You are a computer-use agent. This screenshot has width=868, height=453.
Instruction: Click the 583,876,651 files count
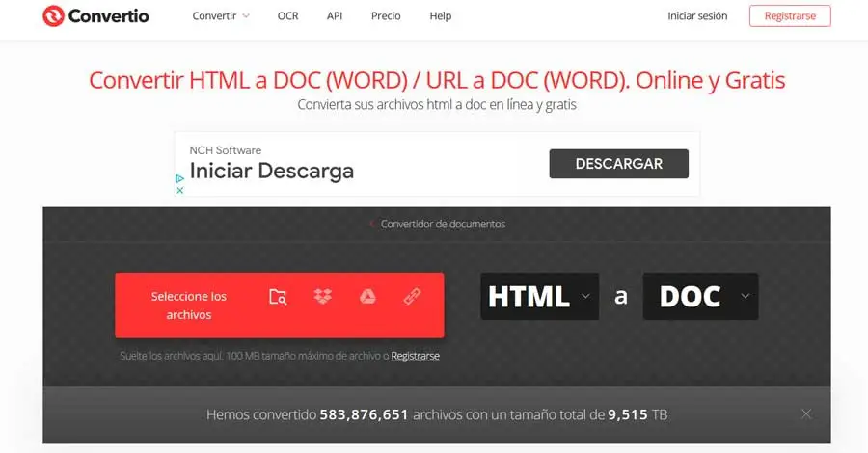pos(365,414)
